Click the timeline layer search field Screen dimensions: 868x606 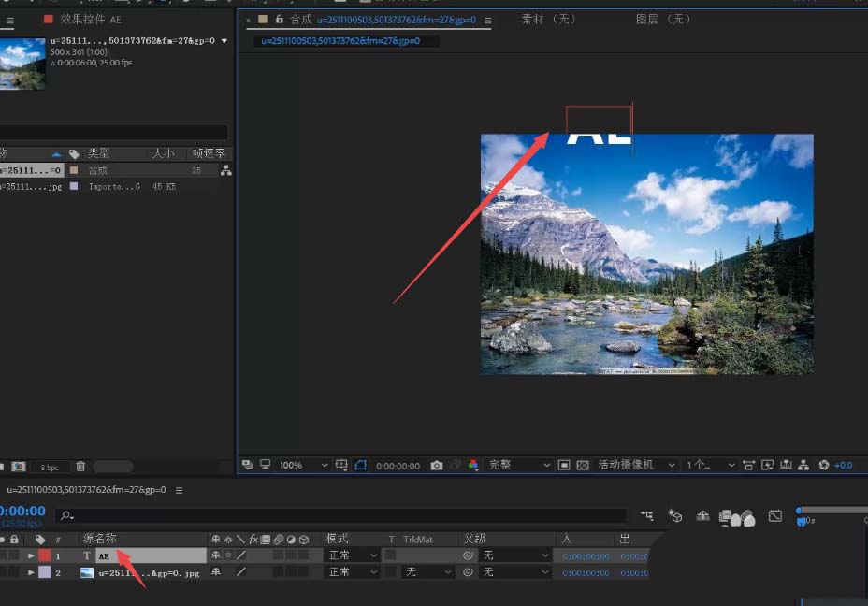click(x=341, y=516)
